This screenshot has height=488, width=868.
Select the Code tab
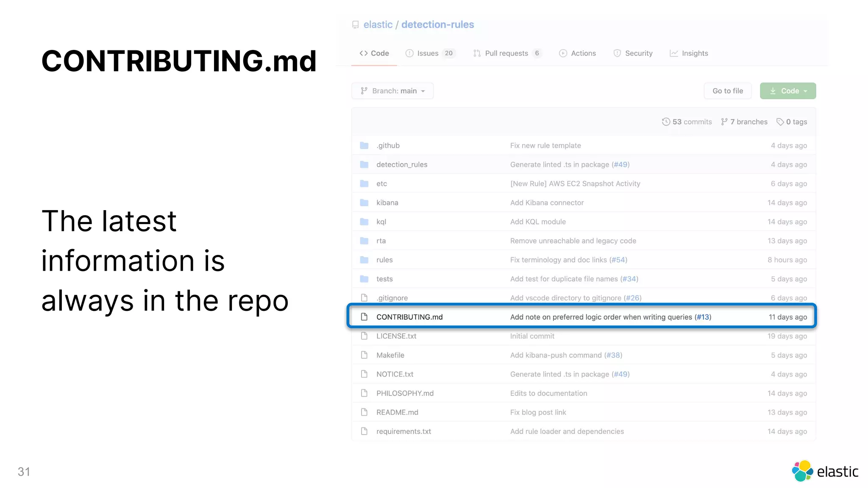coord(374,53)
